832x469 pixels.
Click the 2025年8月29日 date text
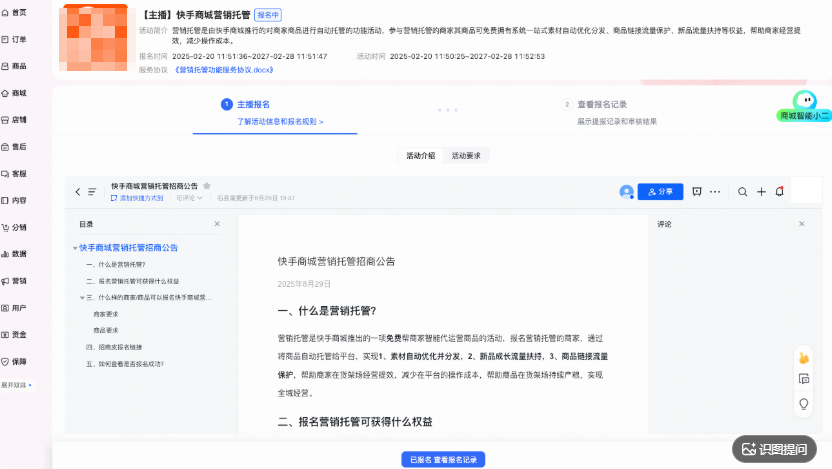pos(304,284)
